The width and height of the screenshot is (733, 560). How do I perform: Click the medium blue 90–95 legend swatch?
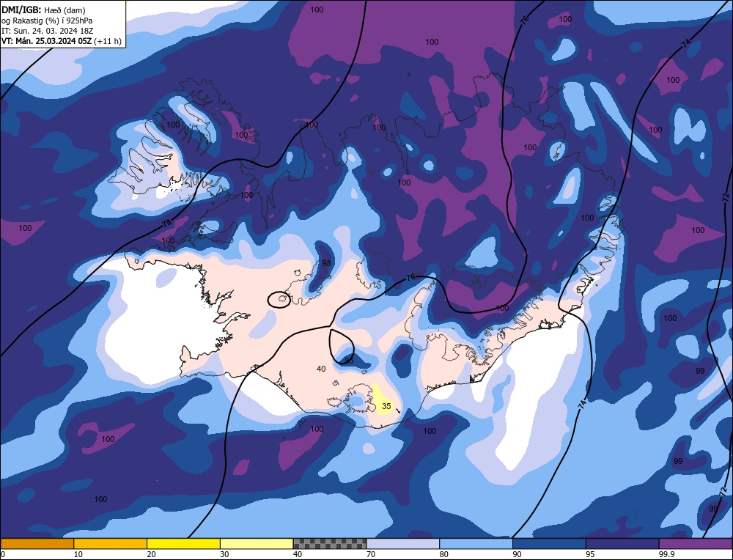pos(549,544)
